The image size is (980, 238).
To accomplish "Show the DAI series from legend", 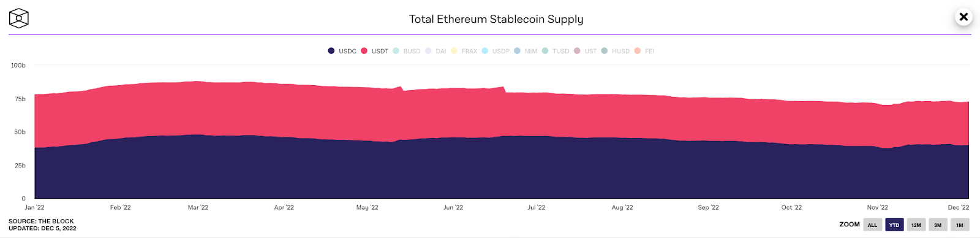I will [x=435, y=51].
